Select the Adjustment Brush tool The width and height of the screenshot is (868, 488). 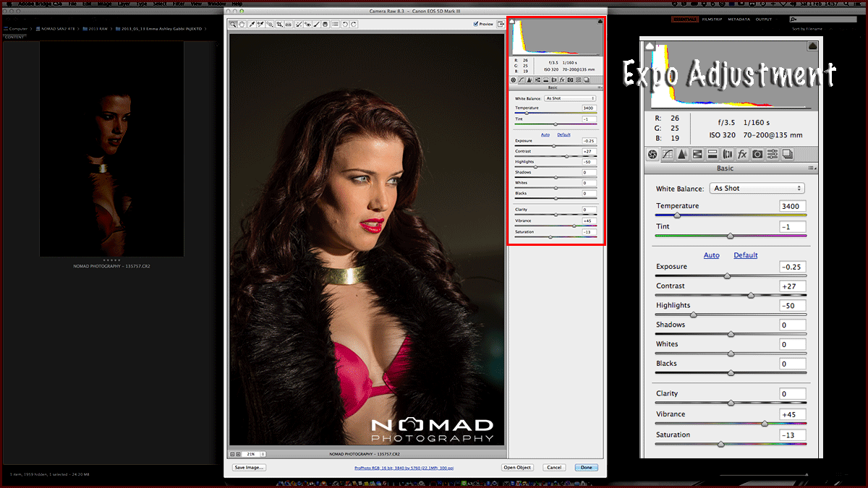[x=317, y=24]
